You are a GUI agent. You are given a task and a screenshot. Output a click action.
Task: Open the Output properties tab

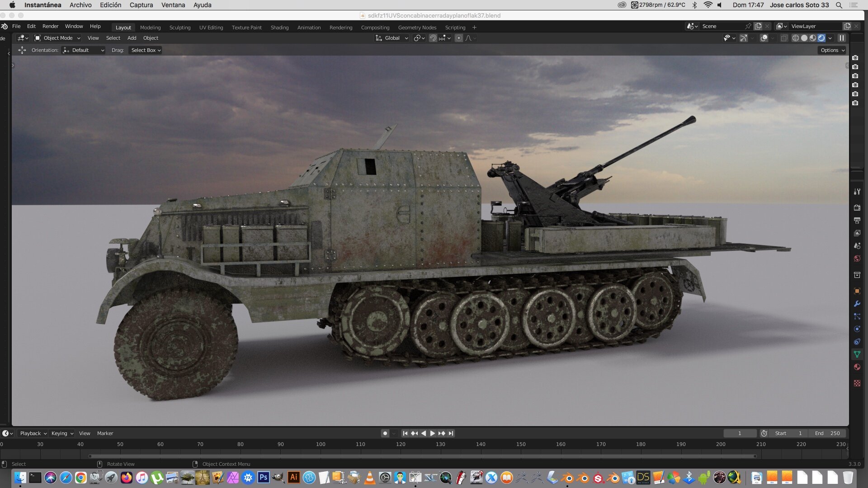coord(857,221)
